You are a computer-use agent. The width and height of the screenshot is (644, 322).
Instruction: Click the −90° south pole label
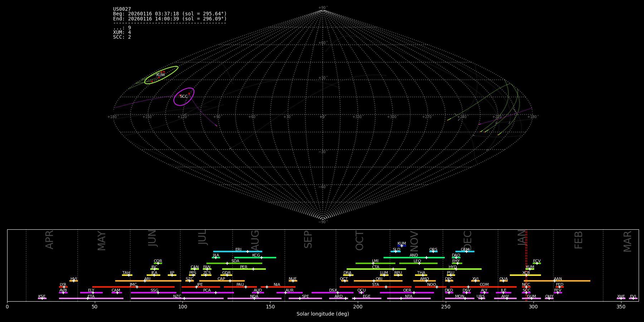coord(322,222)
